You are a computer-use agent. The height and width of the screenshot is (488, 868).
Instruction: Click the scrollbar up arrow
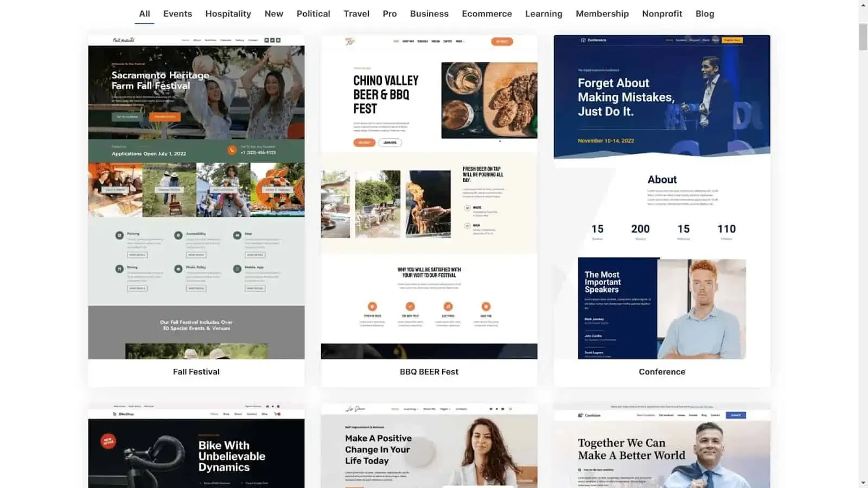(x=863, y=5)
